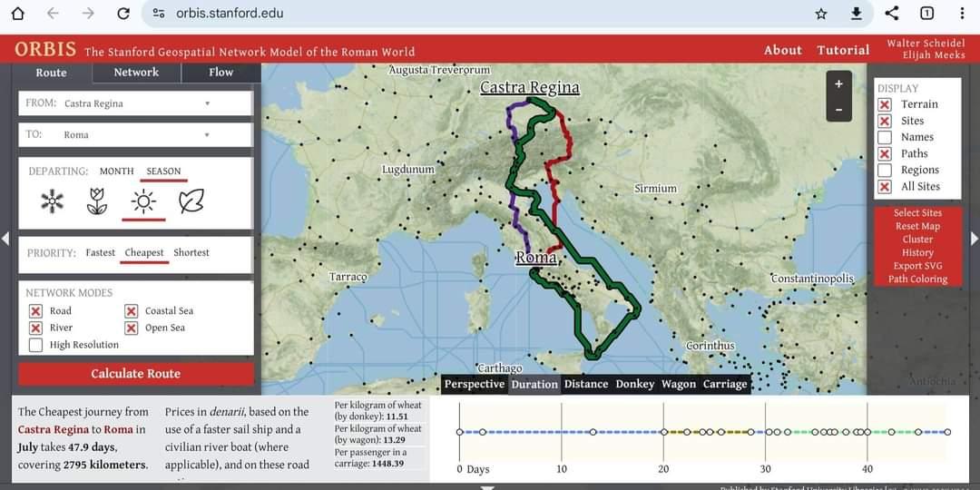Toggle the Terrain display checkbox

click(x=885, y=104)
